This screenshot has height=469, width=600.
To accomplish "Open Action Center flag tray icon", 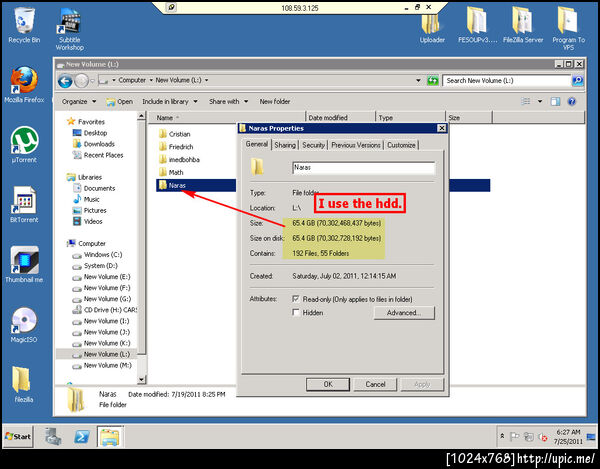I will point(515,436).
